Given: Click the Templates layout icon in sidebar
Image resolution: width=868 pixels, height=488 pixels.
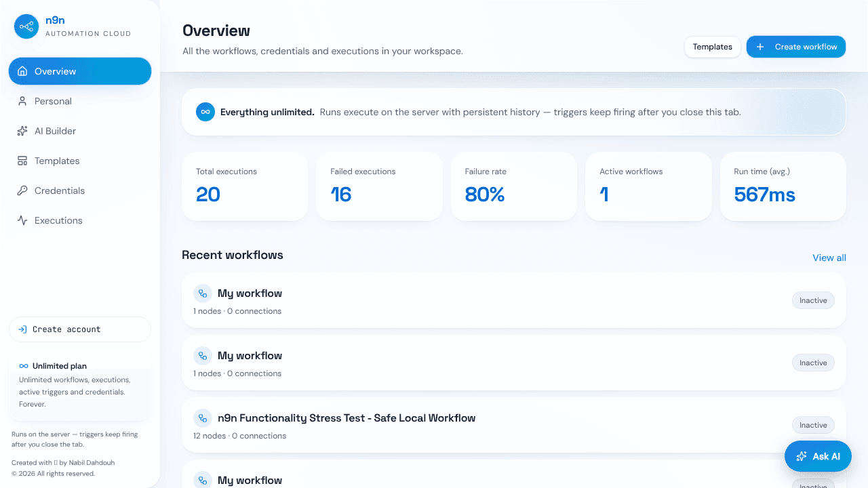Looking at the screenshot, I should 22,161.
